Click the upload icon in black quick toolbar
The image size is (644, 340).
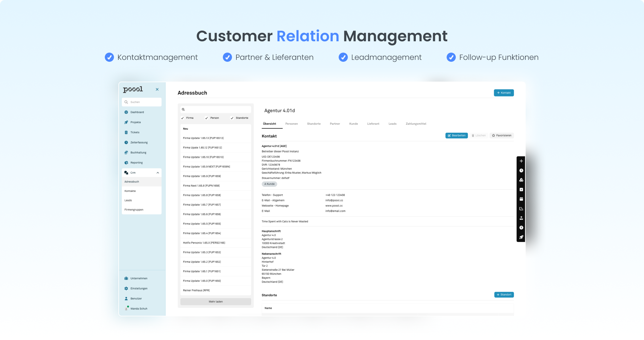pyautogui.click(x=521, y=218)
